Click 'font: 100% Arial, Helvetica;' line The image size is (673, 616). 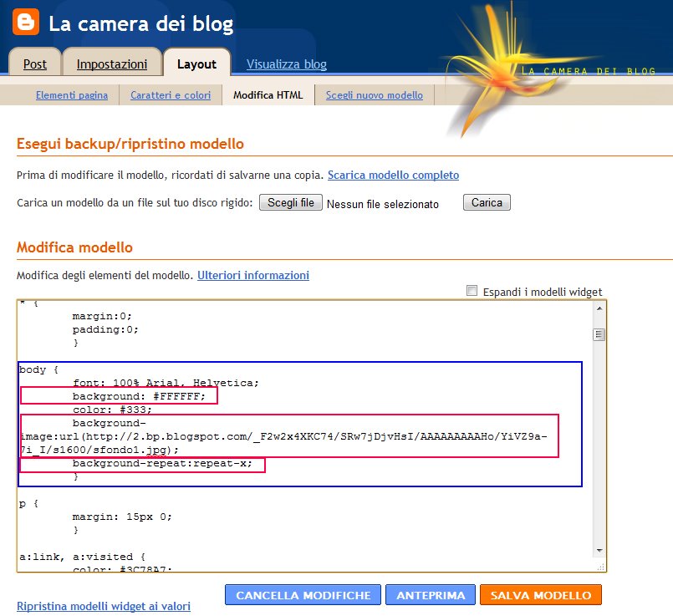pyautogui.click(x=166, y=383)
